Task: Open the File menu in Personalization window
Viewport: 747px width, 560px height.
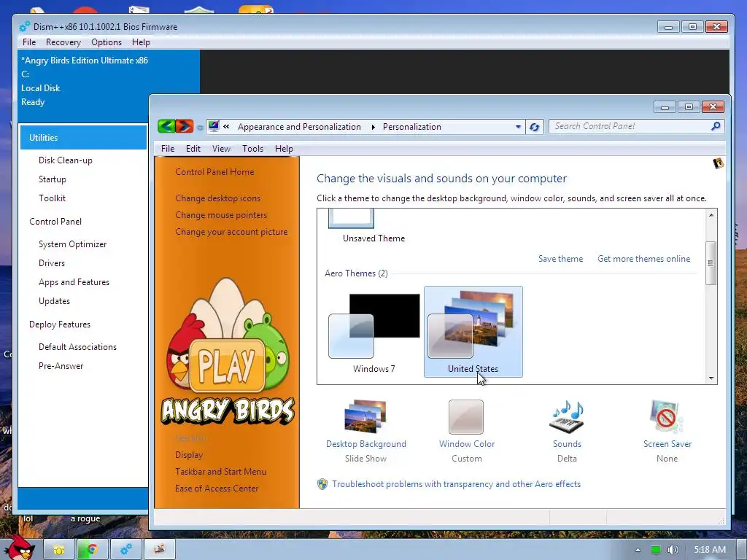Action: [x=168, y=149]
